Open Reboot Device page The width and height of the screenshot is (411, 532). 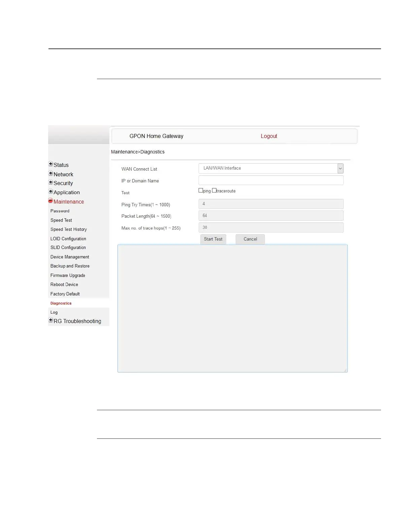coord(64,285)
